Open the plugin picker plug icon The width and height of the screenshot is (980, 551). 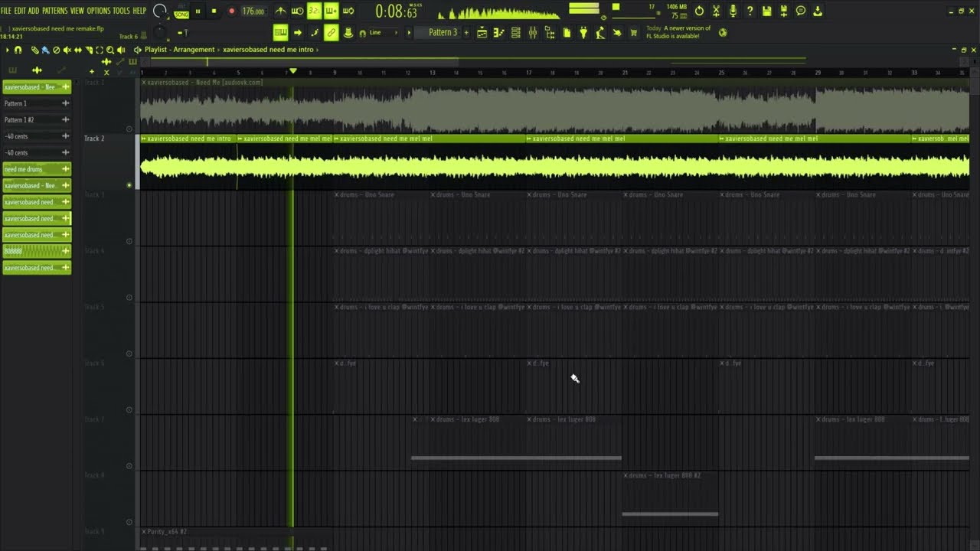pyautogui.click(x=583, y=32)
